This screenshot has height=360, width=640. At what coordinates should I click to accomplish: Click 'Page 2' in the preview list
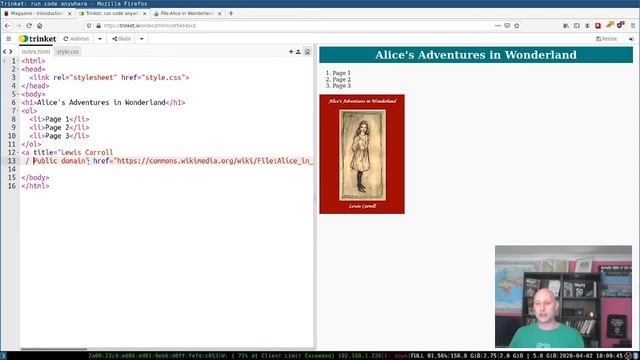coord(342,80)
